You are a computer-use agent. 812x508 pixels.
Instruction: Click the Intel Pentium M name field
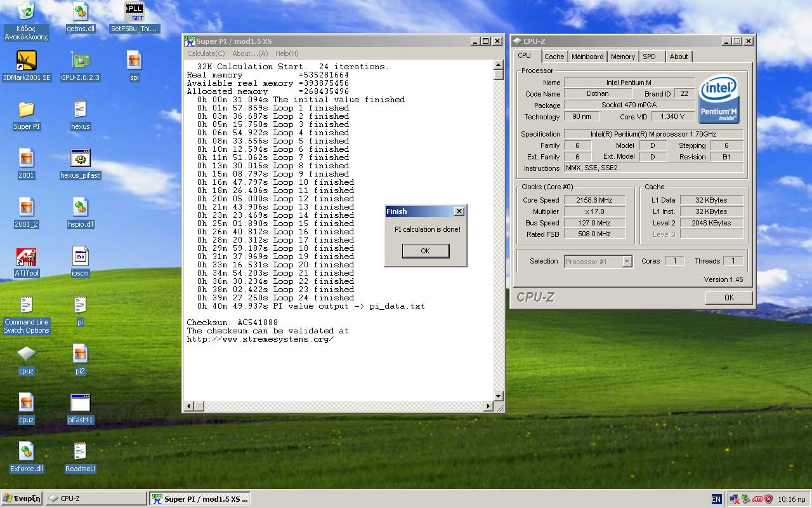(629, 83)
